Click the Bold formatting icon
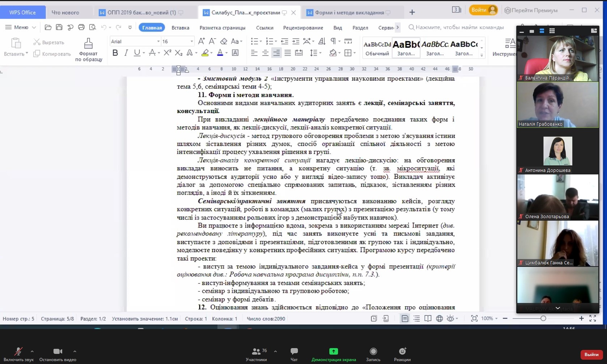 (x=115, y=53)
